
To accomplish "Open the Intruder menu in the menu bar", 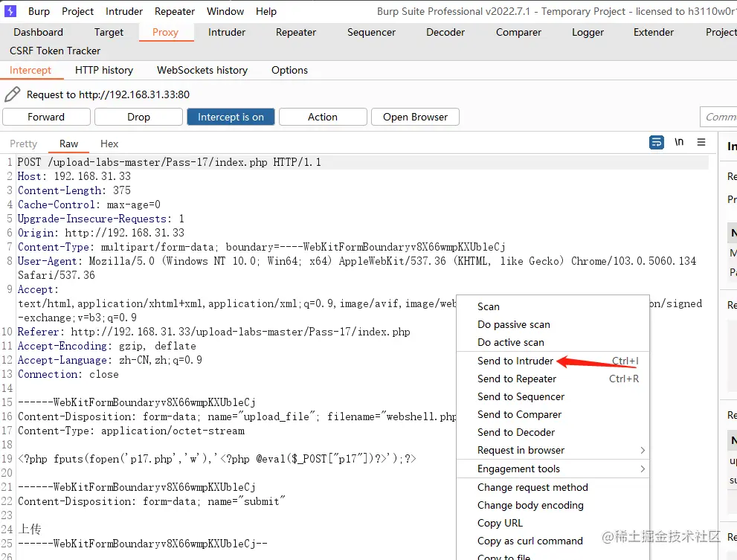I will tap(124, 11).
